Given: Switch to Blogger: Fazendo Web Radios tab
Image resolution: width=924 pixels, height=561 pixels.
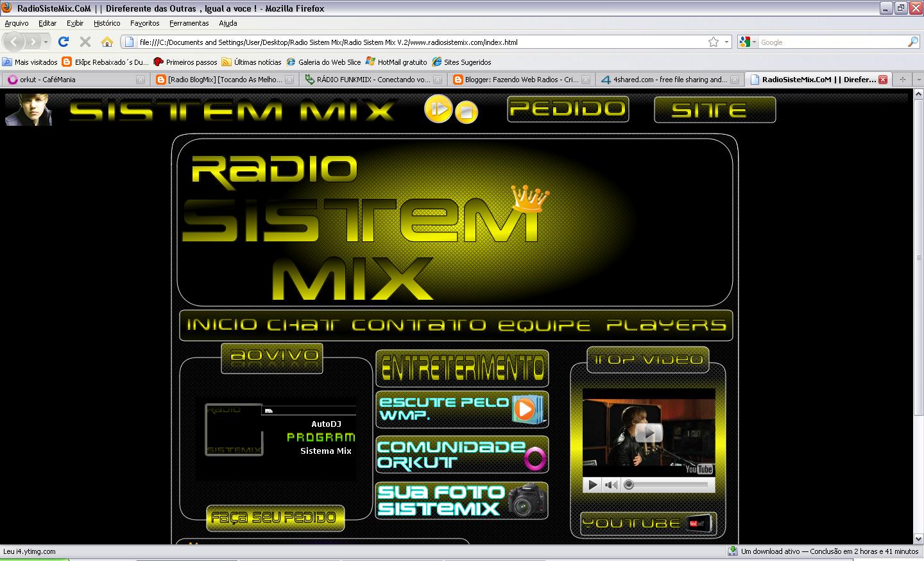Looking at the screenshot, I should click(x=521, y=80).
